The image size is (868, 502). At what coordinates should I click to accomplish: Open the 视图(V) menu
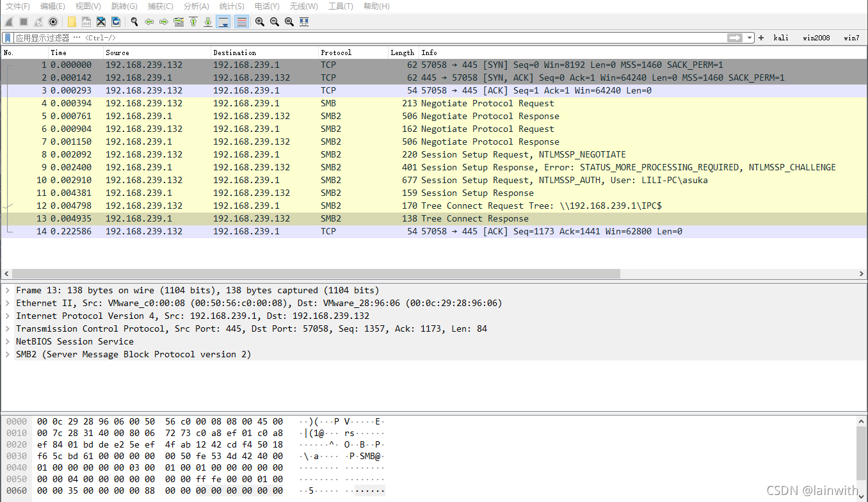(88, 6)
